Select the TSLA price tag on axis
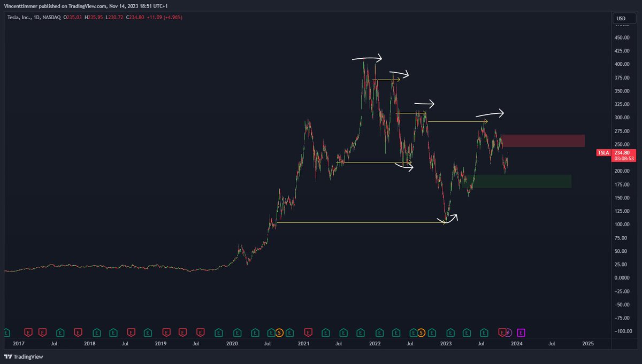This screenshot has width=642, height=364. click(603, 153)
